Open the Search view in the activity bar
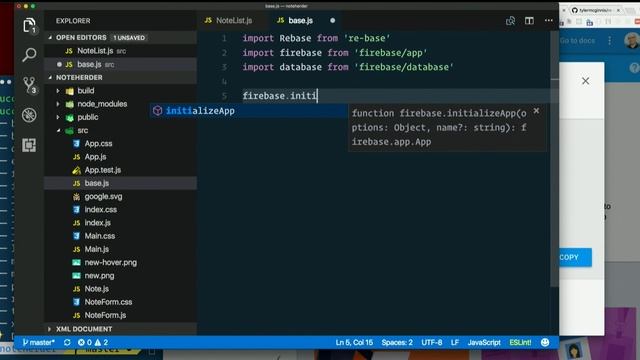The image size is (640, 360). click(29, 55)
